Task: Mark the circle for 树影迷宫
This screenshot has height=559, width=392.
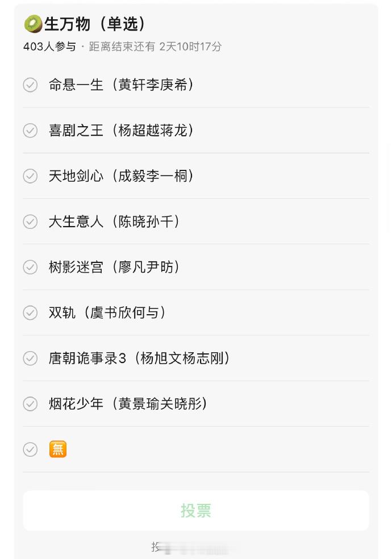Action: (x=30, y=267)
